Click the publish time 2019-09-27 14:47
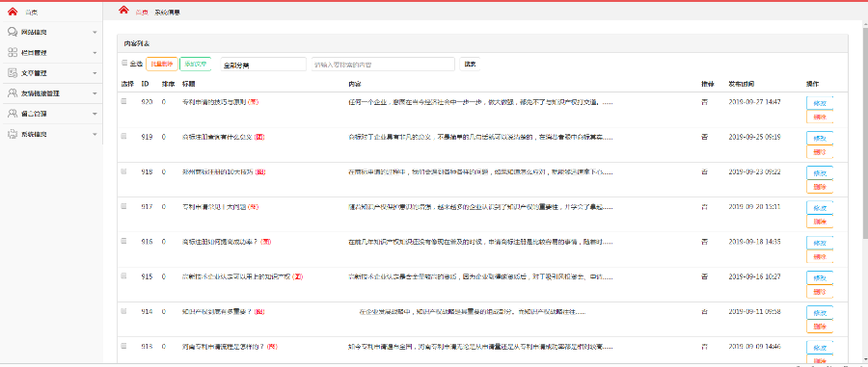 pos(754,102)
